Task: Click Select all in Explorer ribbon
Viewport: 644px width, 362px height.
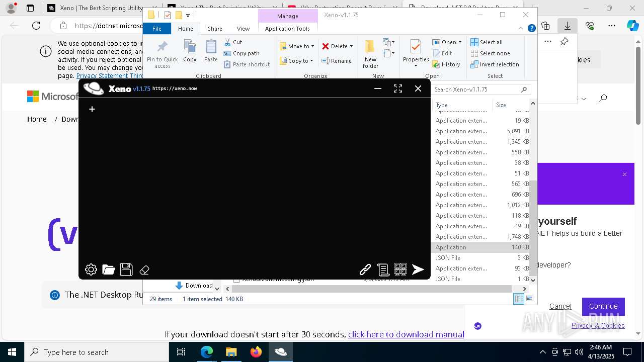Action: point(487,42)
